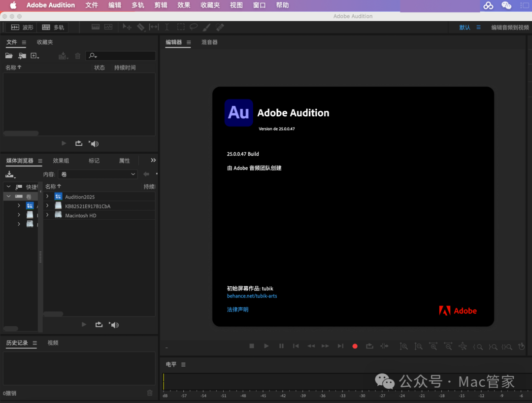This screenshot has height=403, width=532.
Task: Select the Time Selection tool
Action: tap(167, 27)
